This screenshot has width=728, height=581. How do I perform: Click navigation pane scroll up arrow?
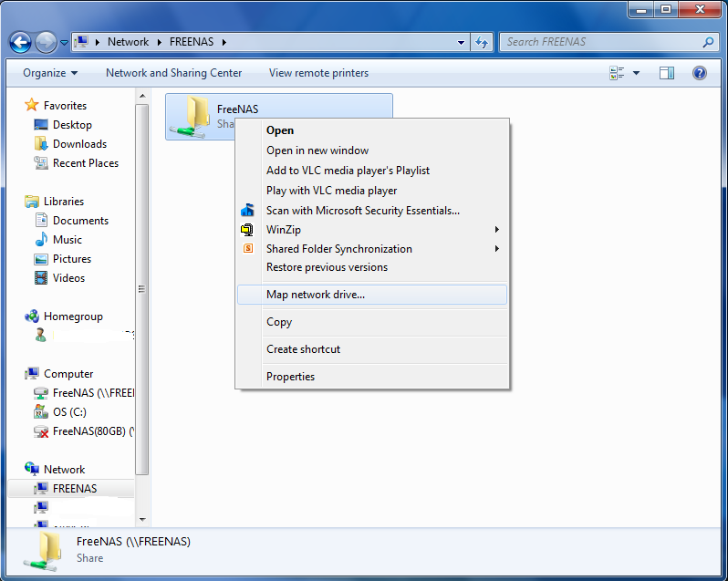(142, 96)
